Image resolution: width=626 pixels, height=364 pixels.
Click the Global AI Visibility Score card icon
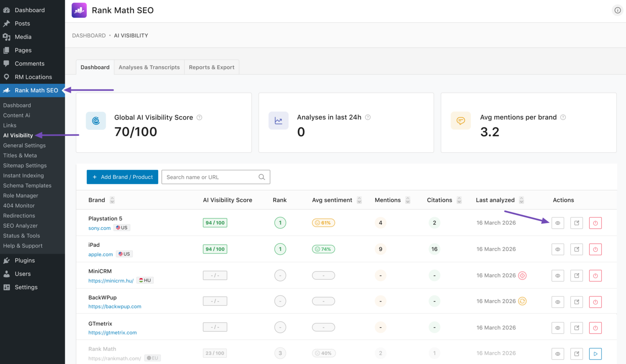click(x=96, y=121)
